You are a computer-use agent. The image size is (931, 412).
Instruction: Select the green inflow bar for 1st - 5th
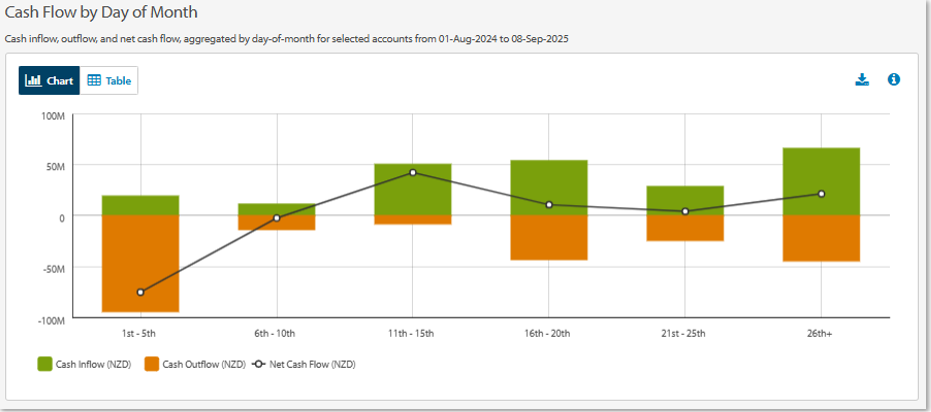click(x=140, y=205)
